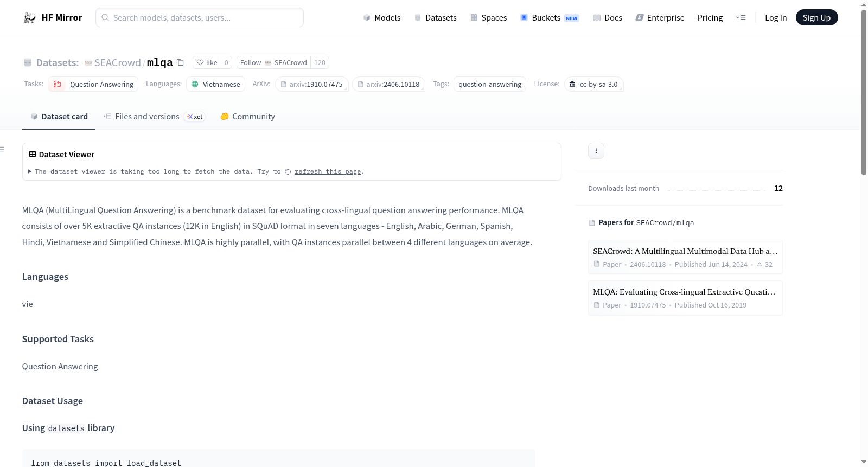Click the Using datasets library heading

(x=68, y=428)
